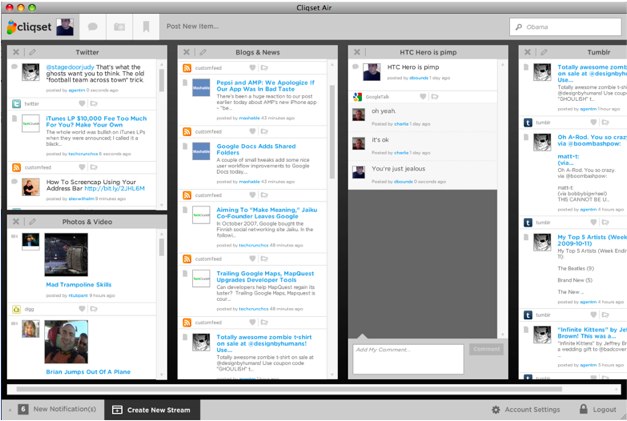
Task: Click the RSS icon above the Pepsi and AMP article
Action: [x=187, y=68]
